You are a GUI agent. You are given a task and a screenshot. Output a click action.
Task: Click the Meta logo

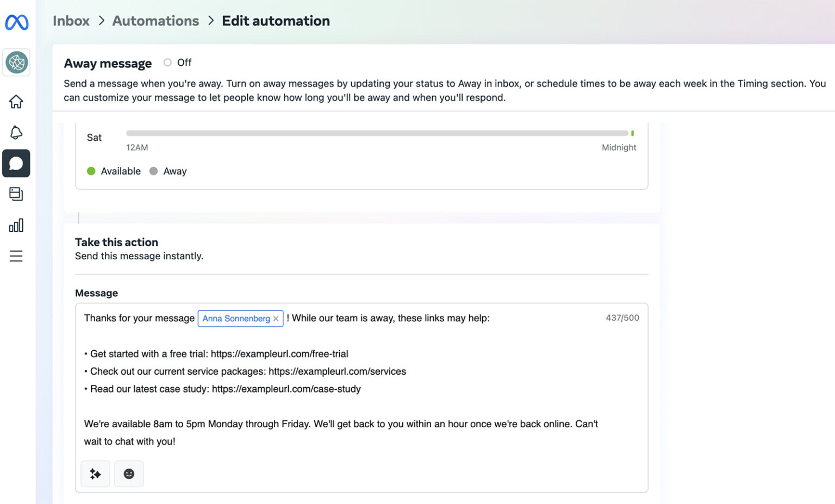coord(16,22)
